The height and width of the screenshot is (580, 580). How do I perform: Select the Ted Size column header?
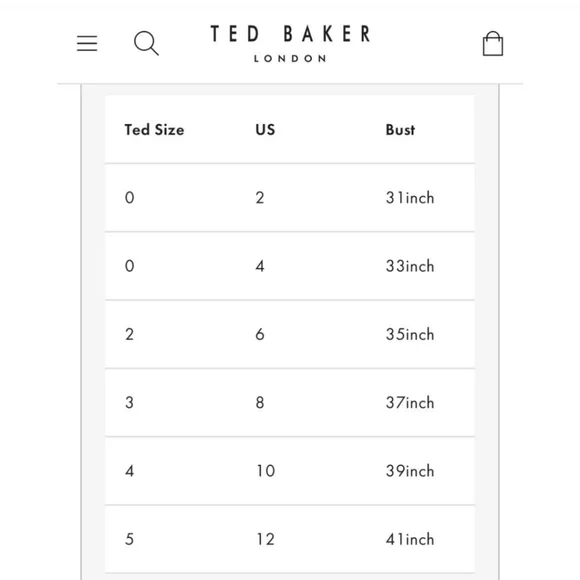click(154, 130)
